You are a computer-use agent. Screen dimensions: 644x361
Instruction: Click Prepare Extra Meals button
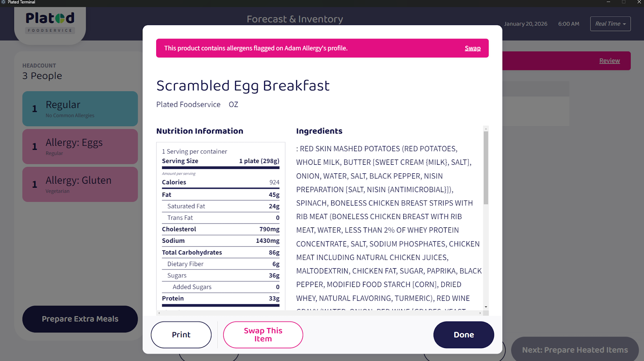tap(80, 319)
